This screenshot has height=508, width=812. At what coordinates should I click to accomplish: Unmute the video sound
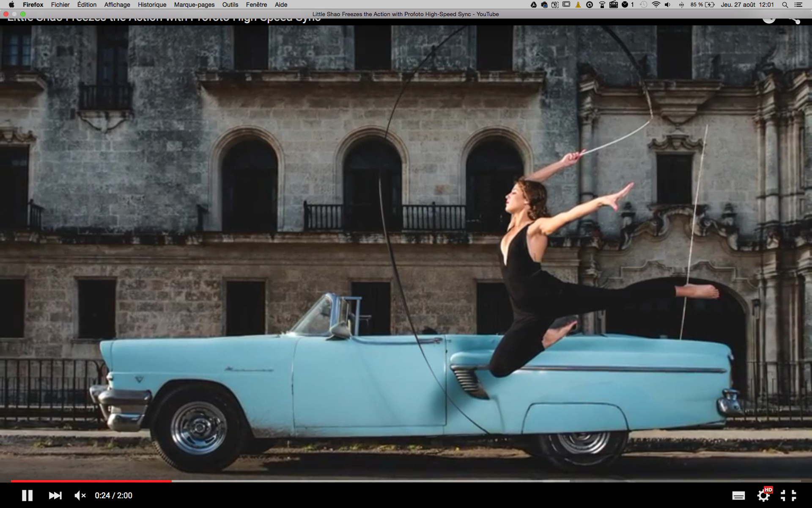80,495
